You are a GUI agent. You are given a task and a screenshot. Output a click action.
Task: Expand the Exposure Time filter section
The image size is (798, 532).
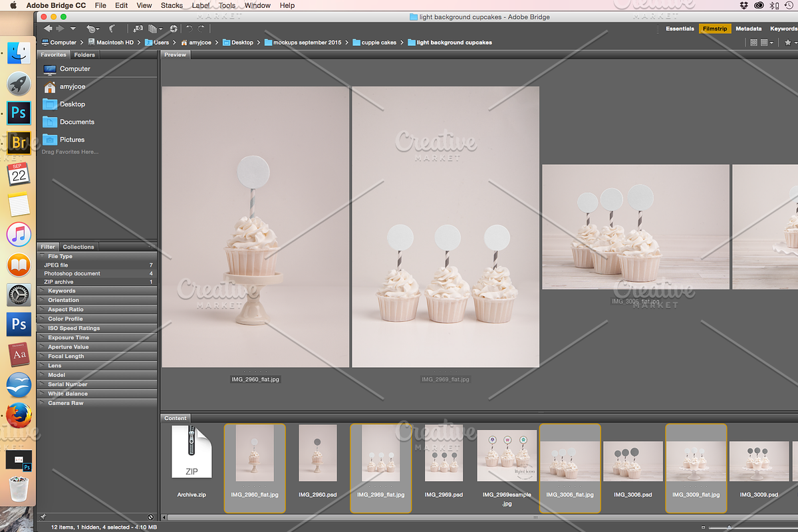97,337
